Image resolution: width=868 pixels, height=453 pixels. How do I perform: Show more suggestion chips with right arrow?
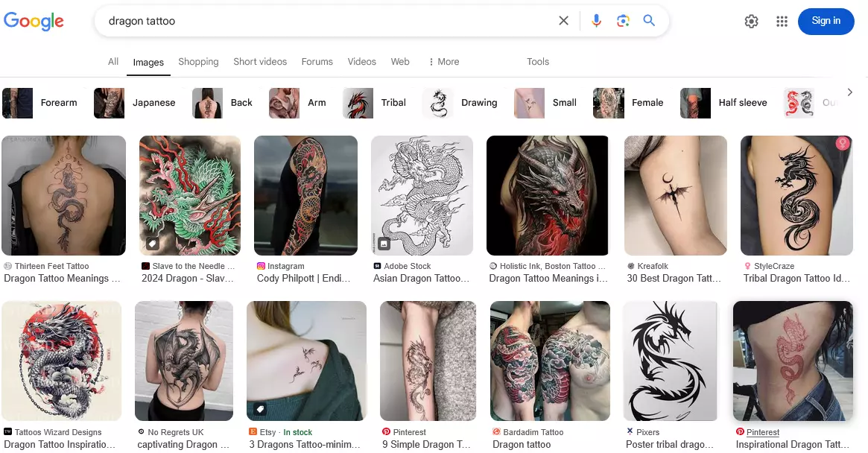point(849,92)
